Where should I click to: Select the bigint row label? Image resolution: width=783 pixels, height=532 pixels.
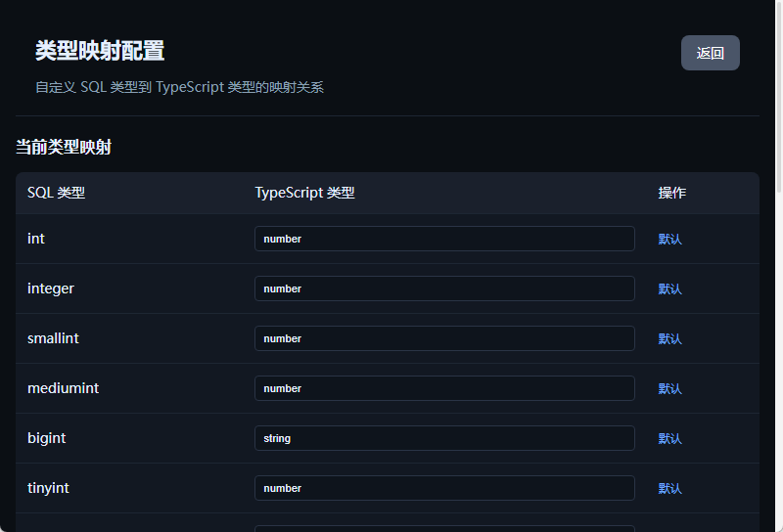pos(47,438)
